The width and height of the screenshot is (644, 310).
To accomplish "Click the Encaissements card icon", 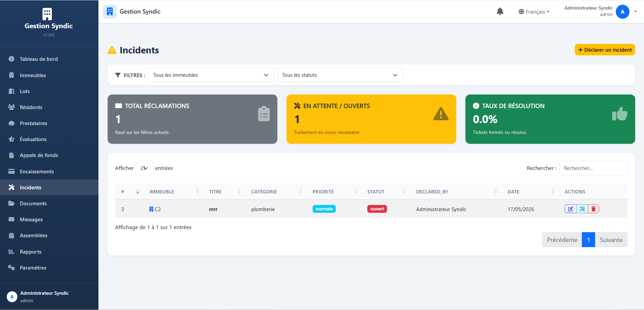I will [x=12, y=171].
